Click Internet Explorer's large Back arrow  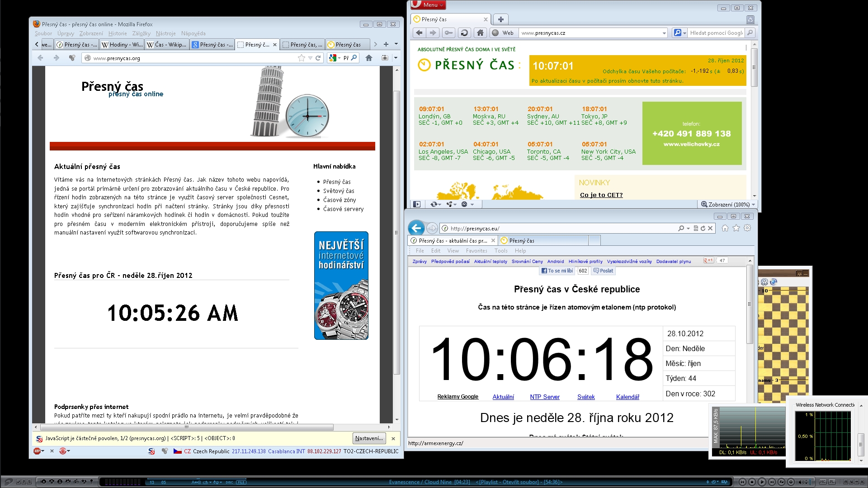(416, 228)
